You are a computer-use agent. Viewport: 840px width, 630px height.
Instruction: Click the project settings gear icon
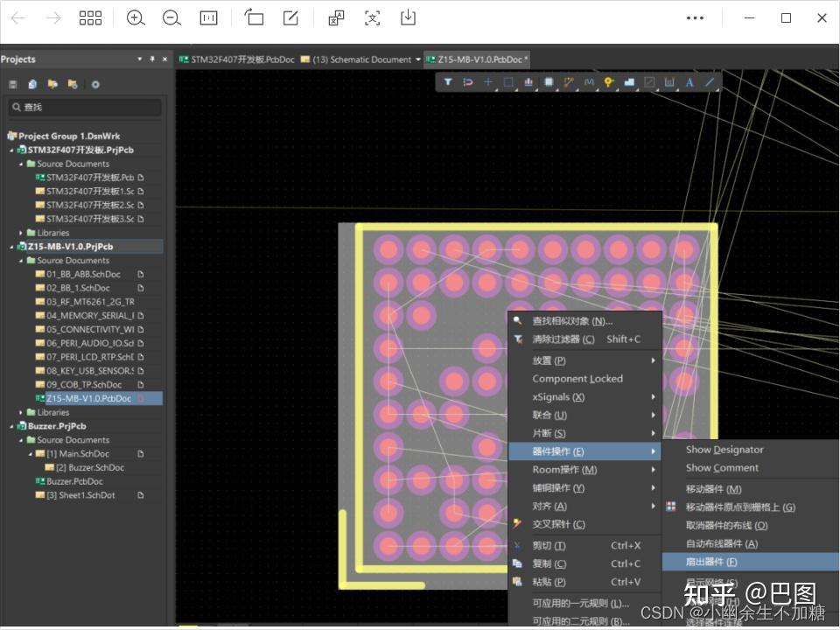click(95, 84)
